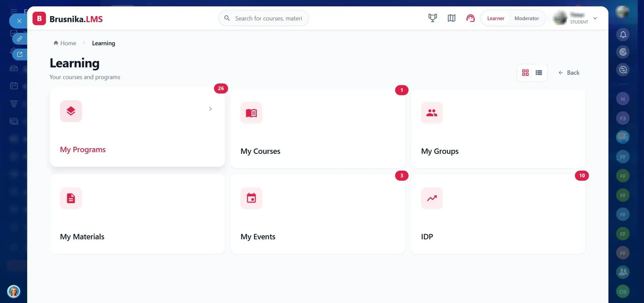Switch to grid view
The height and width of the screenshot is (303, 644).
(x=525, y=73)
